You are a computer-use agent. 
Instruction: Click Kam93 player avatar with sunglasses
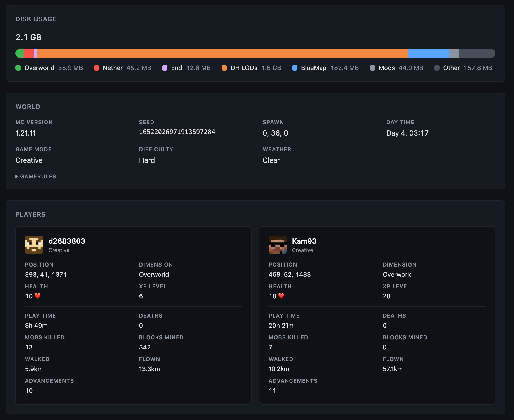tap(277, 245)
